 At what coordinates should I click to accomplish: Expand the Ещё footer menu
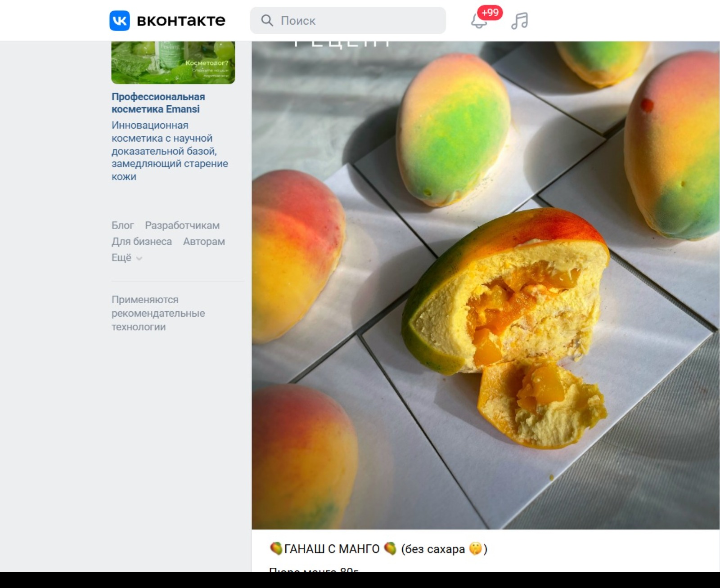point(121,258)
